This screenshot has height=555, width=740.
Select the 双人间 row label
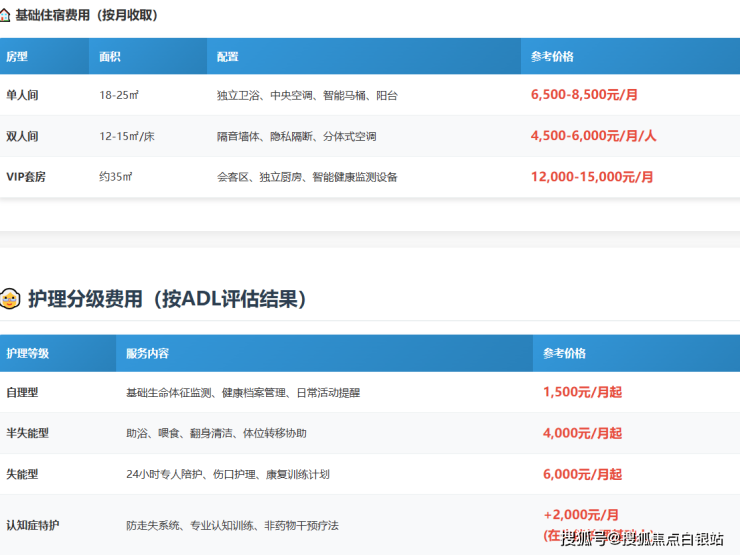coord(21,136)
